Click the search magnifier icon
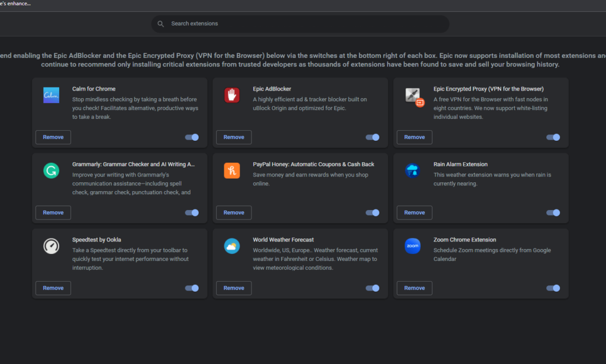606x364 pixels. point(160,24)
